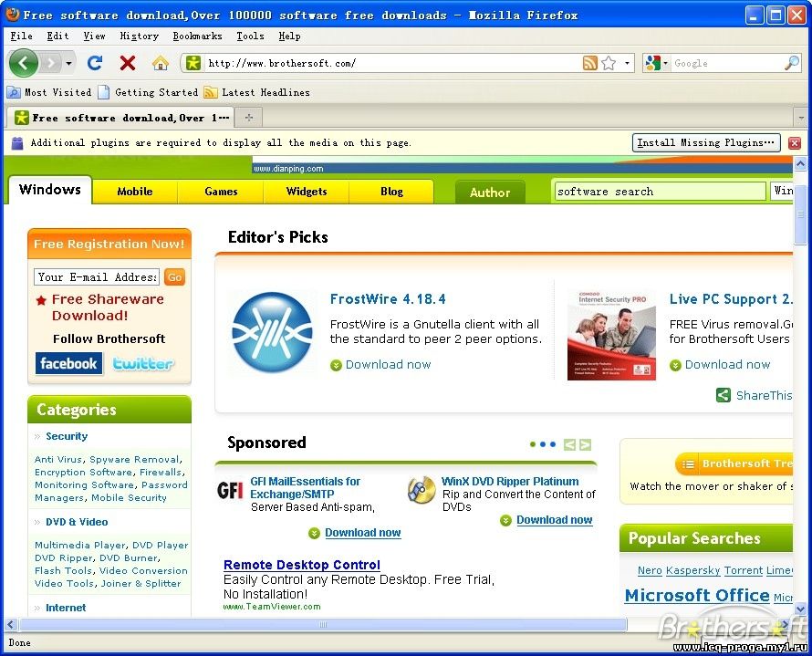The height and width of the screenshot is (656, 812).
Task: Close the missing plugins notification bar
Action: click(794, 143)
